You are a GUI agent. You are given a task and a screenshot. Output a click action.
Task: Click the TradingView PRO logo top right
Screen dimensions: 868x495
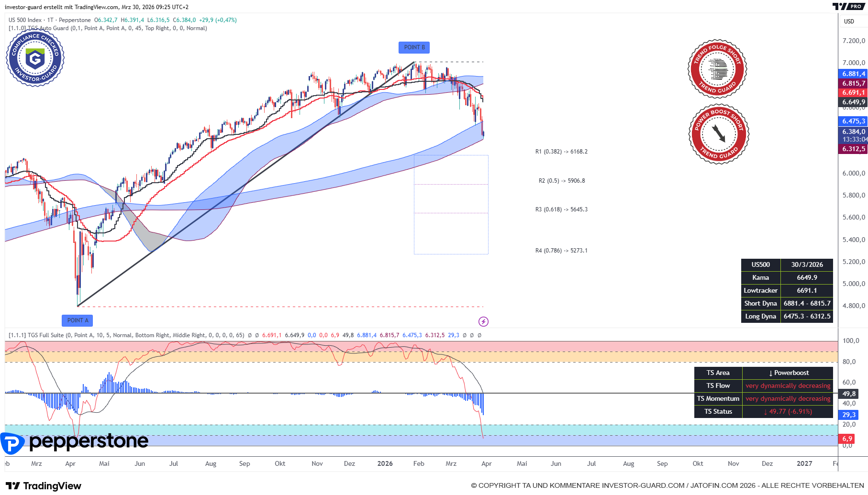pyautogui.click(x=849, y=7)
